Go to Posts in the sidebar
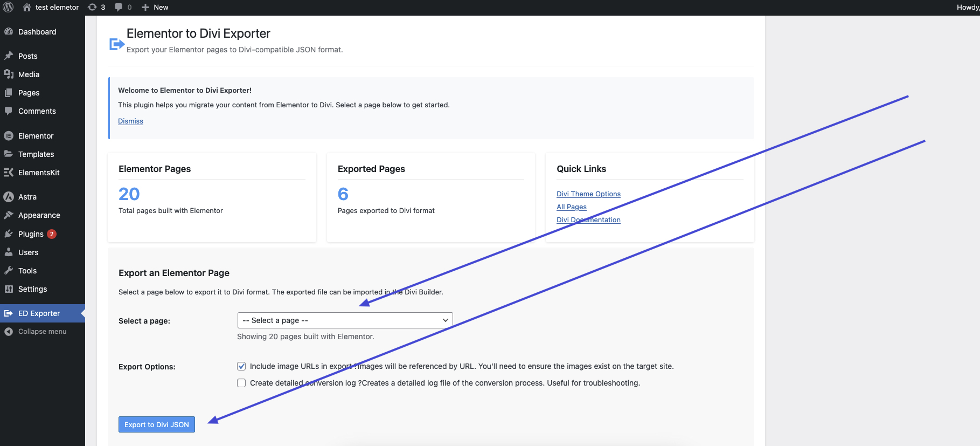Screen dimensions: 980x446 [28, 56]
